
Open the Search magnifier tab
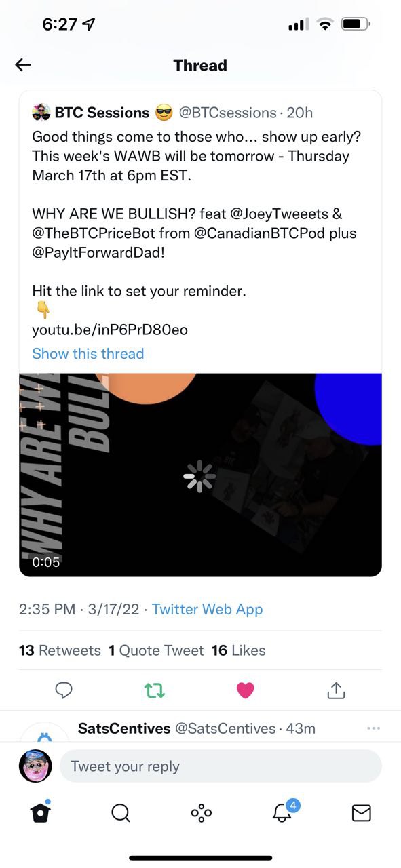[121, 812]
